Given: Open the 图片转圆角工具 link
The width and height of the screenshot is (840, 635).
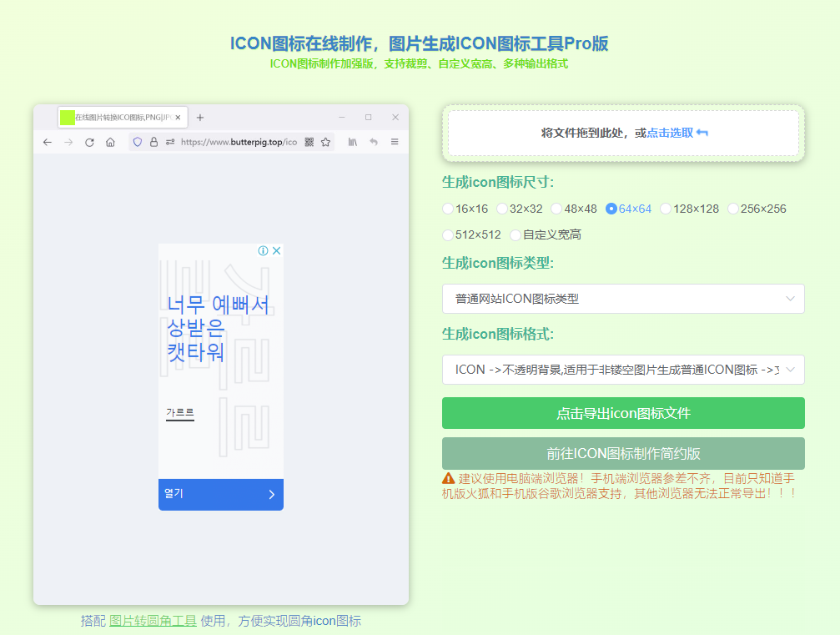Looking at the screenshot, I should click(x=153, y=621).
